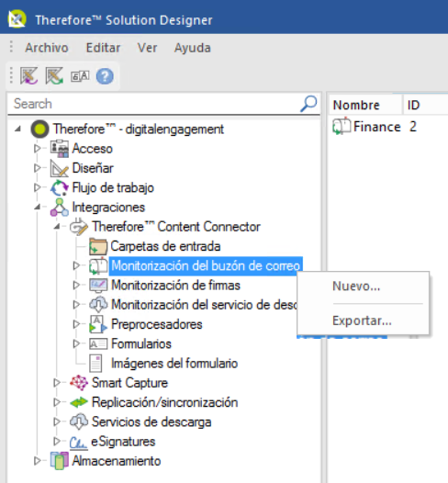The image size is (448, 483).
Task: Select the Imágenes del formulario tree item
Action: click(x=174, y=364)
